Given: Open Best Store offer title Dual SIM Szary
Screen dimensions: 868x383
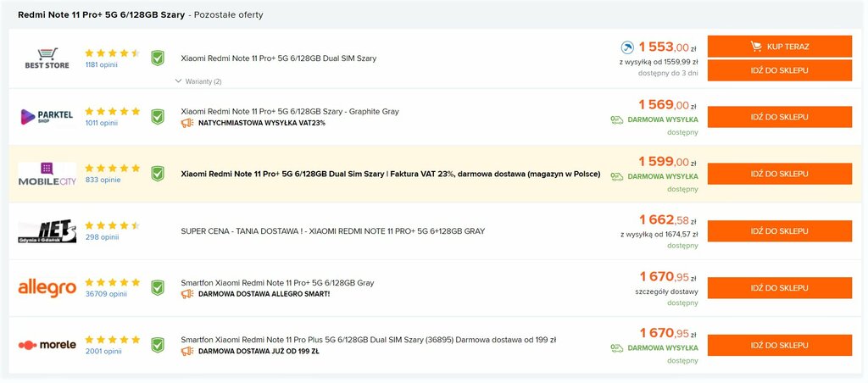Looking at the screenshot, I should pyautogui.click(x=278, y=58).
